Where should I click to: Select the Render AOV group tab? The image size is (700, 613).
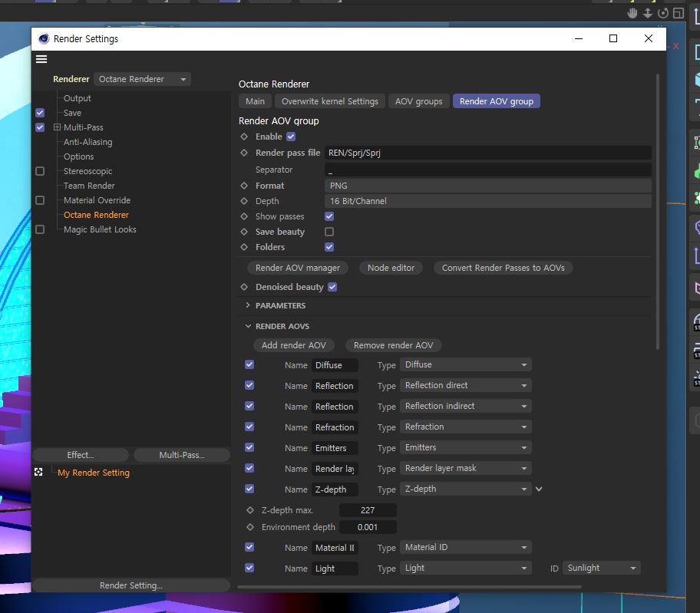click(497, 101)
